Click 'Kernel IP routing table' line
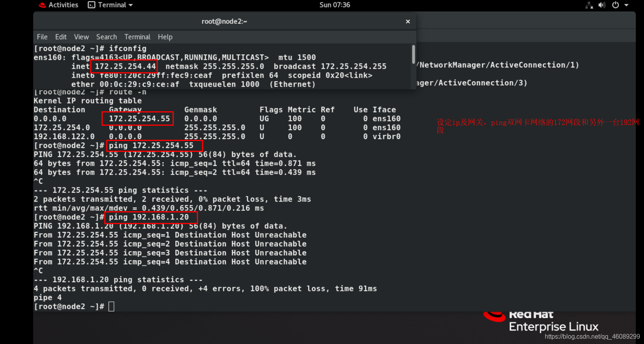644x344 pixels. pos(87,101)
